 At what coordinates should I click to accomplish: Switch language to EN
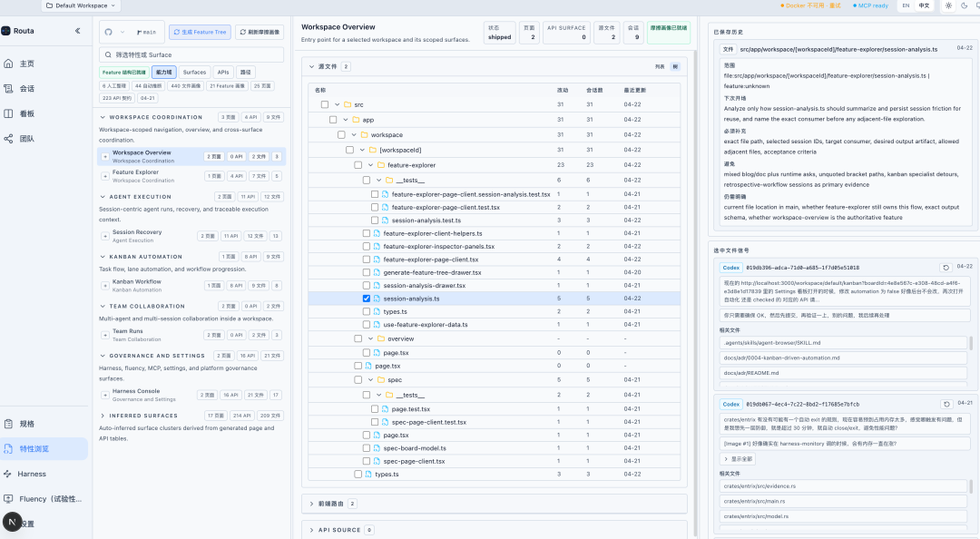(906, 5)
